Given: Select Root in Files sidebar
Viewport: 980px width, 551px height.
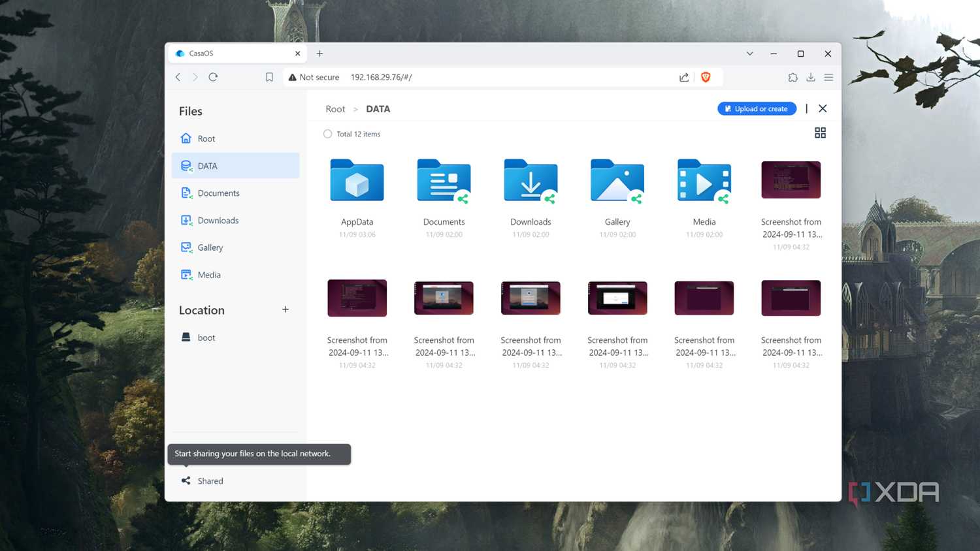Looking at the screenshot, I should [x=235, y=138].
